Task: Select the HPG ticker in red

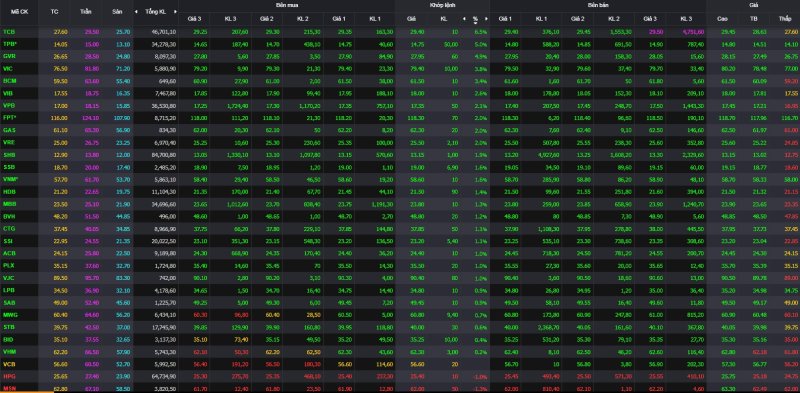Action: point(9,376)
